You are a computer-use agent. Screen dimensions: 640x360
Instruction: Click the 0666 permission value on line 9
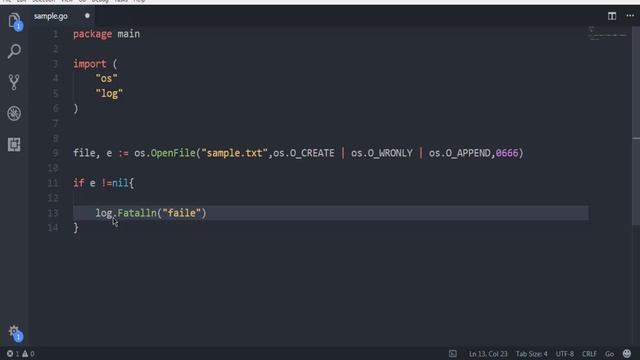[507, 153]
